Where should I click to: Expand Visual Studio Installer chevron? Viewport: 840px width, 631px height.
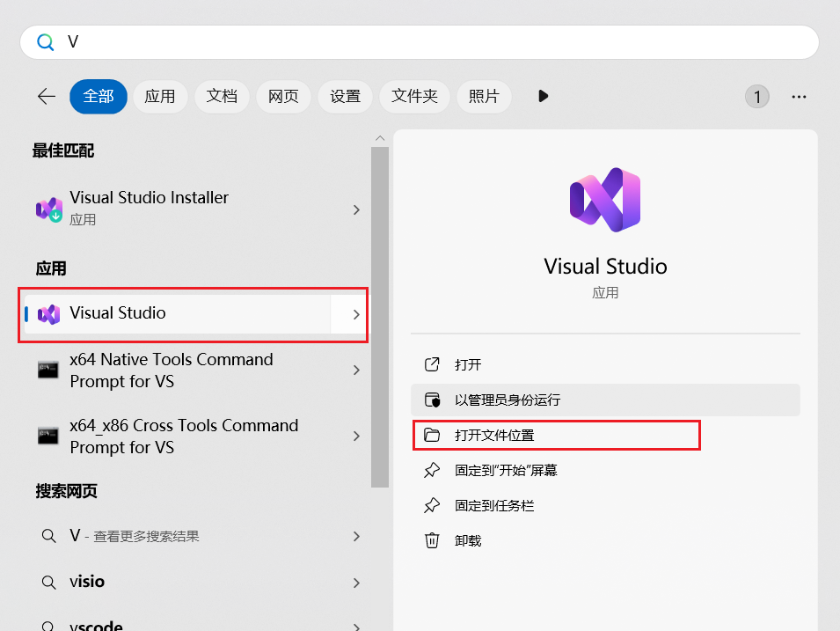point(356,209)
